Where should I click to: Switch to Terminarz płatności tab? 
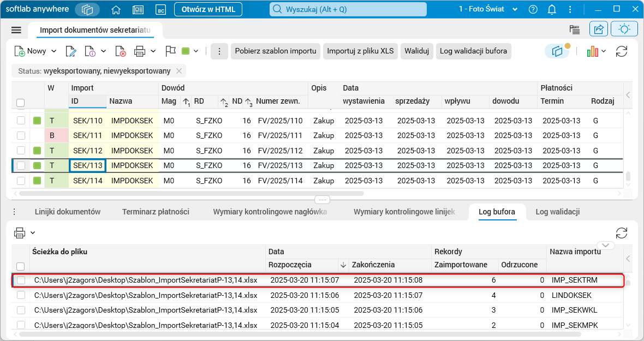pyautogui.click(x=156, y=212)
